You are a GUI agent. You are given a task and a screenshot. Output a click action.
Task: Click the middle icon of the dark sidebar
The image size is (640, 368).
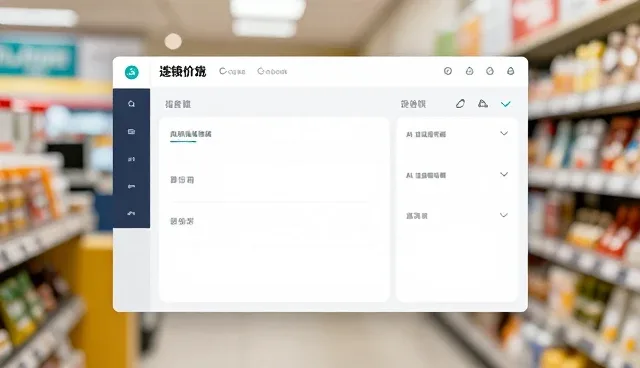(131, 160)
